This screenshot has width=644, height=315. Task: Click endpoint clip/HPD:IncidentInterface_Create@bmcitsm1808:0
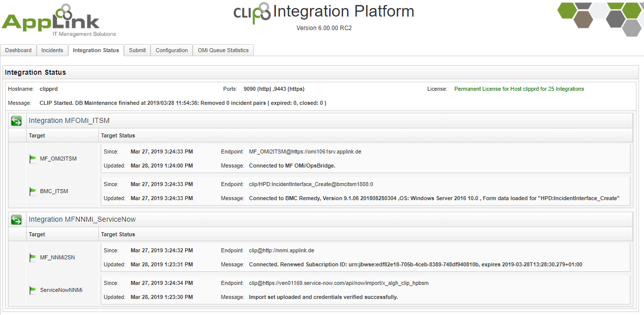coord(311,184)
